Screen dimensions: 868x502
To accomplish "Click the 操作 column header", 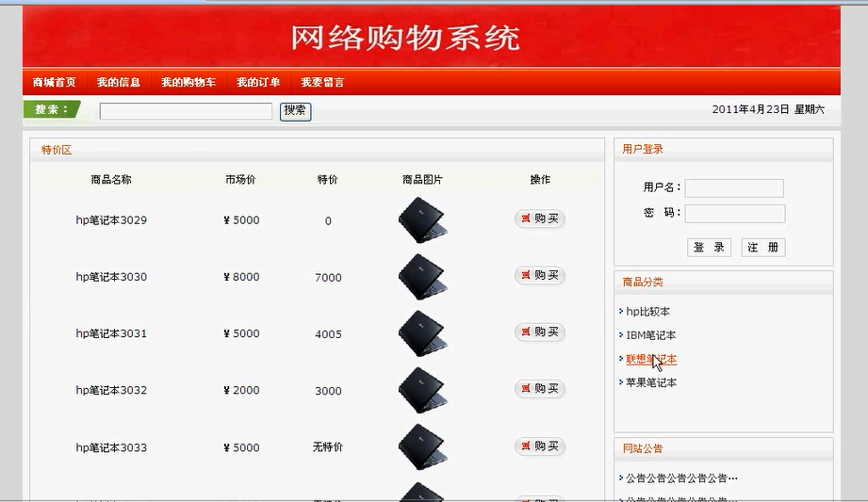I will pos(540,179).
